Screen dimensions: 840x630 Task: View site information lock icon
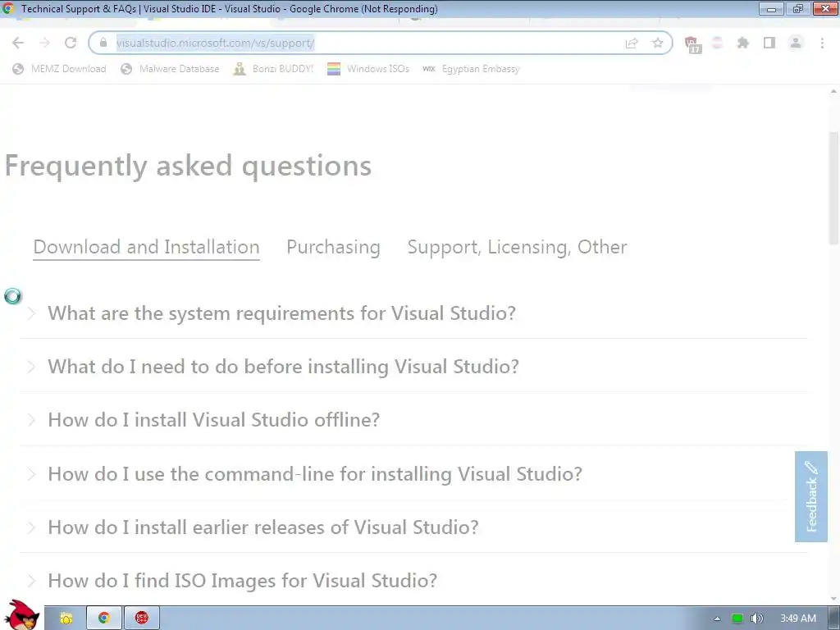[103, 43]
